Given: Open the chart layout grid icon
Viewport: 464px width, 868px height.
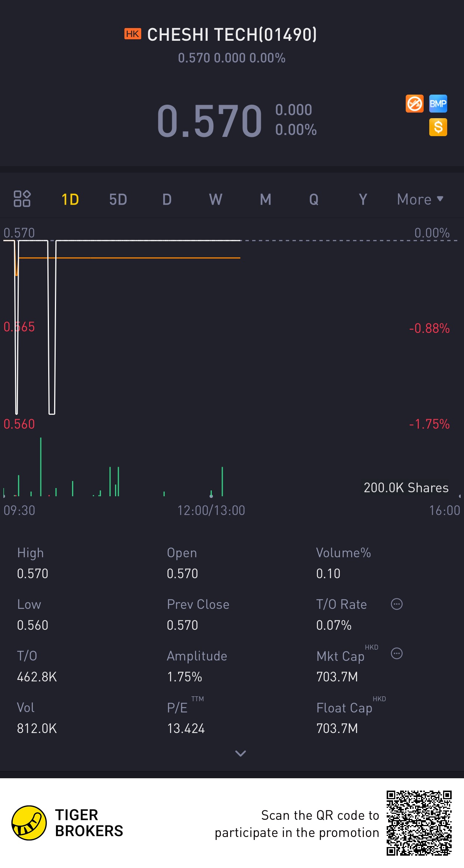Looking at the screenshot, I should tap(22, 199).
